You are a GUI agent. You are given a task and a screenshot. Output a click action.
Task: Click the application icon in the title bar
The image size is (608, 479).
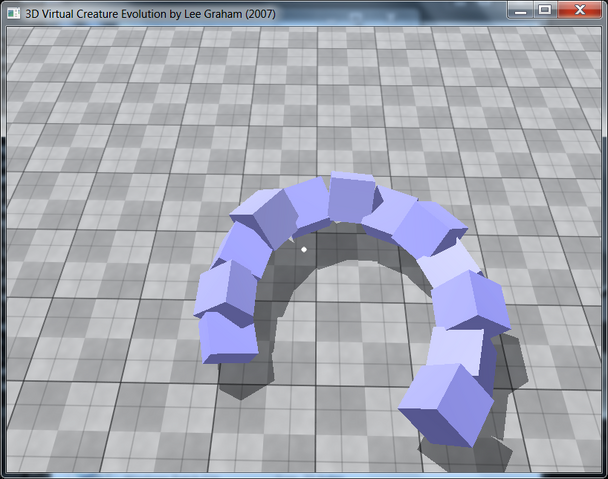click(x=13, y=14)
